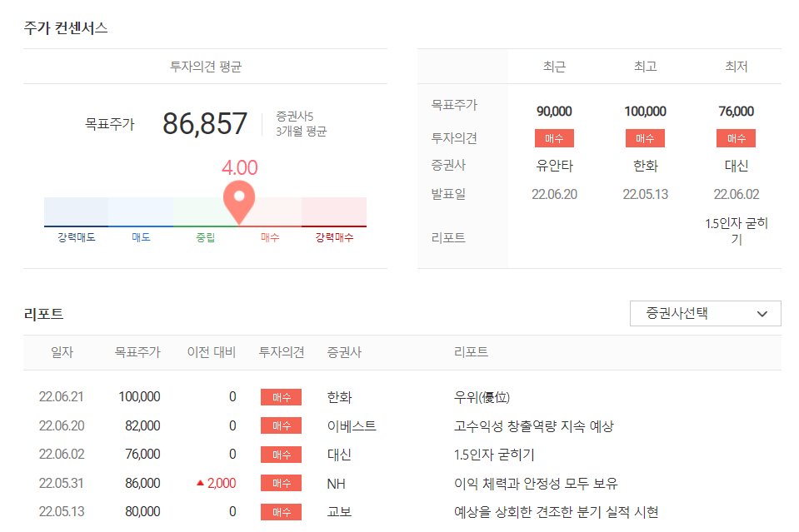Click the 유안타 brokerage name
Screen dimensions: 799x532
554,166
